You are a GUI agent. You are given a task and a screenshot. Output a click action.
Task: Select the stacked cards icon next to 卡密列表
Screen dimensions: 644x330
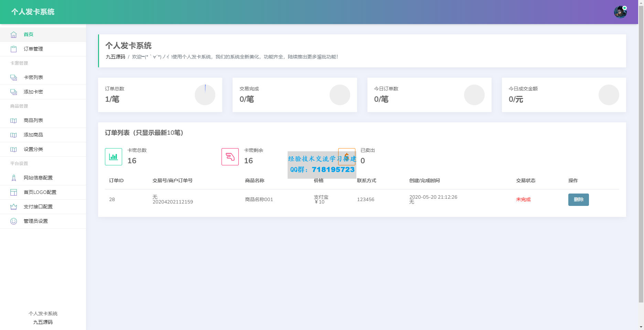[x=13, y=77]
